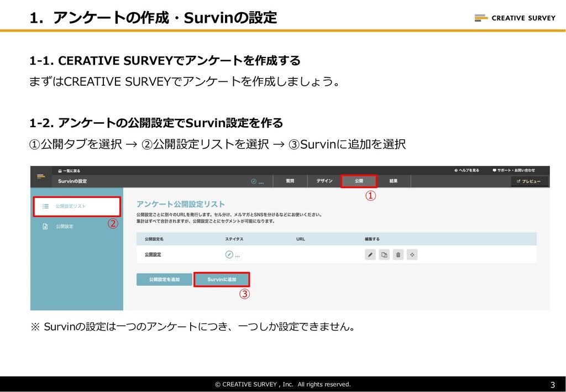
Task: Click the pencil edit icon in 公開設定 row
Action: pyautogui.click(x=370, y=255)
